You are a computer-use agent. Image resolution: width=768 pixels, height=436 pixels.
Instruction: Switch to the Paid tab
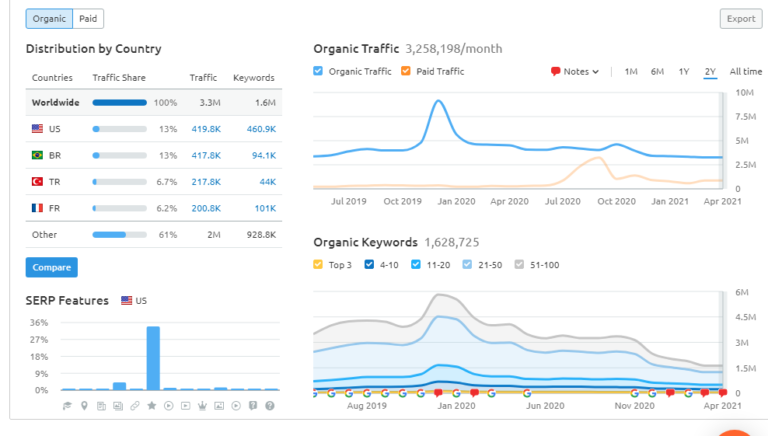[88, 19]
